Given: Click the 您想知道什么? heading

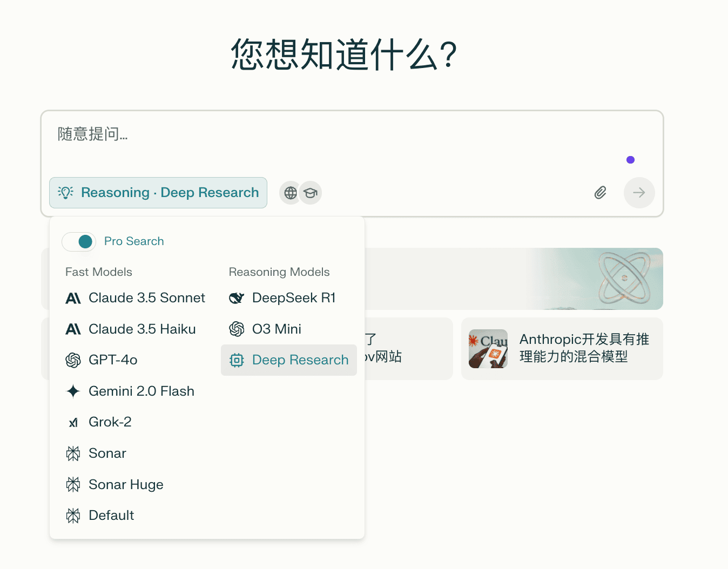Looking at the screenshot, I should [x=345, y=55].
